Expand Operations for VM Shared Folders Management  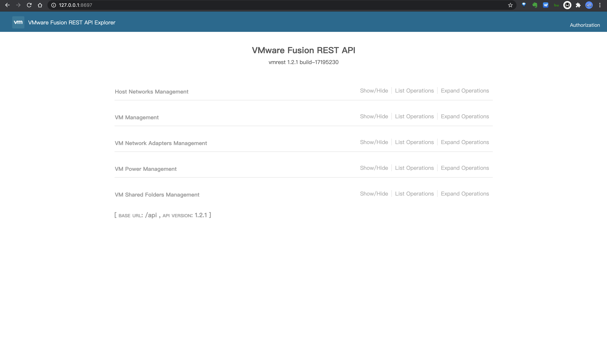coord(465,194)
